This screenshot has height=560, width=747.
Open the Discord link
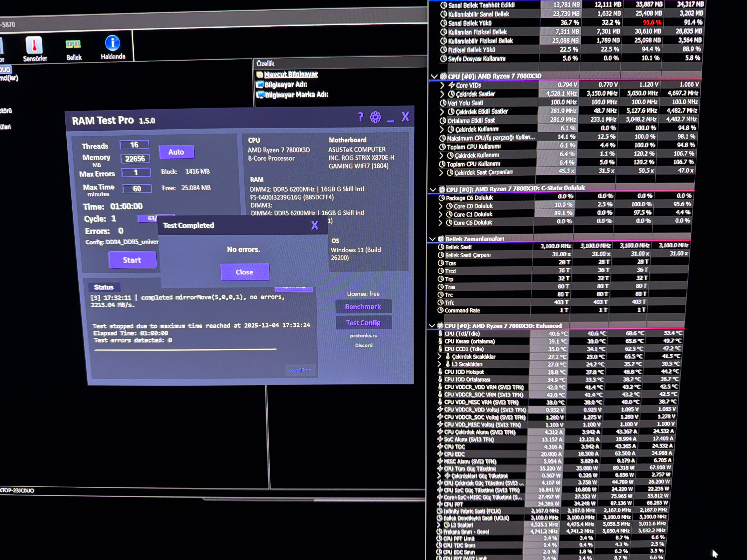coord(364,345)
